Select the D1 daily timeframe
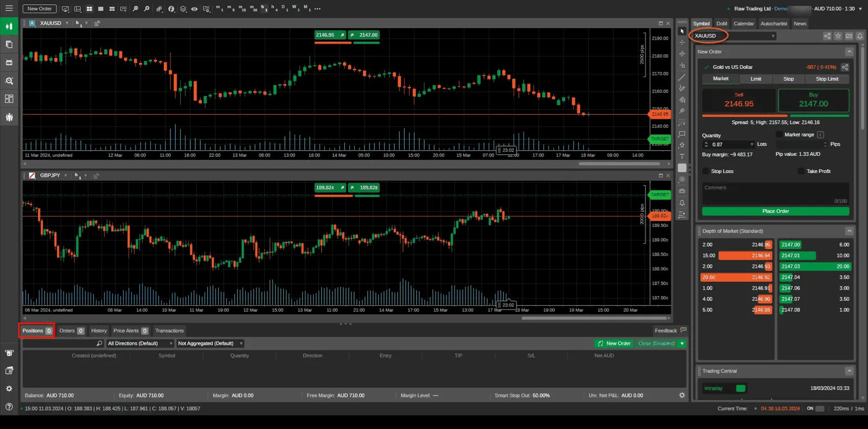868x429 pixels. tap(284, 8)
